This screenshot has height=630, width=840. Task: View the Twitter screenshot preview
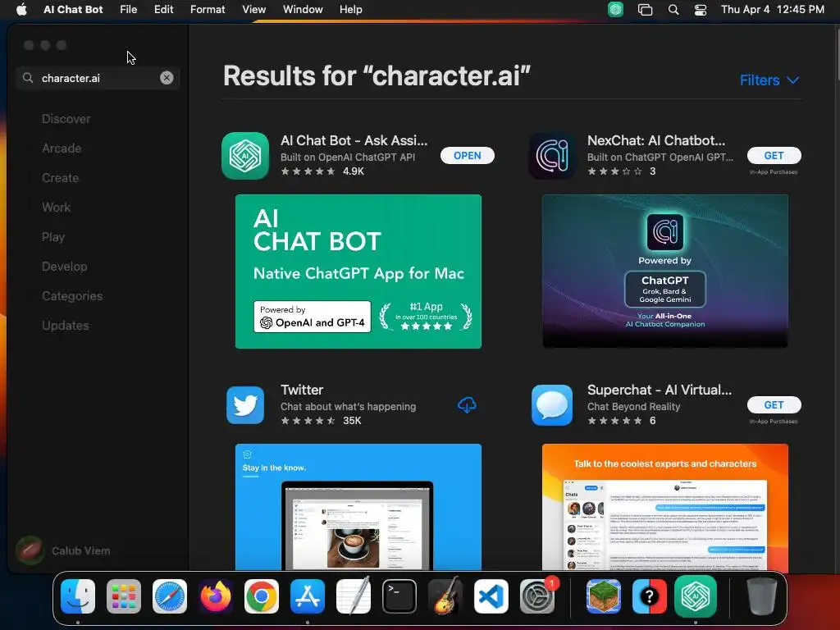(358, 507)
